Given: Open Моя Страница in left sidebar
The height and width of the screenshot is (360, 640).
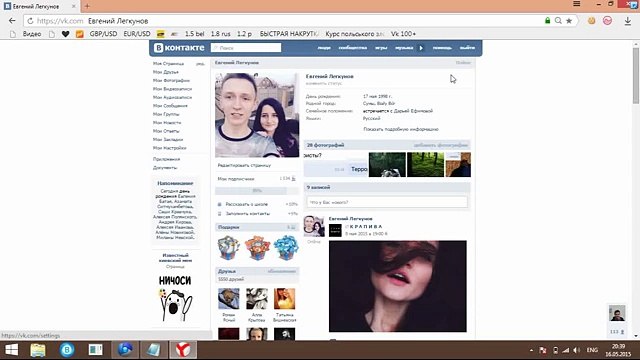Looking at the screenshot, I should [169, 64].
